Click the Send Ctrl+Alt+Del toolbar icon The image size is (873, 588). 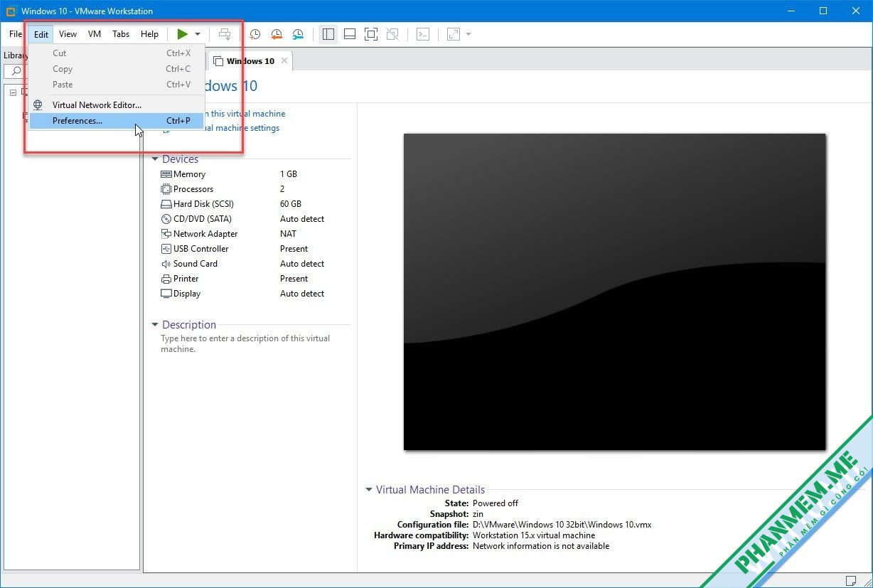225,34
